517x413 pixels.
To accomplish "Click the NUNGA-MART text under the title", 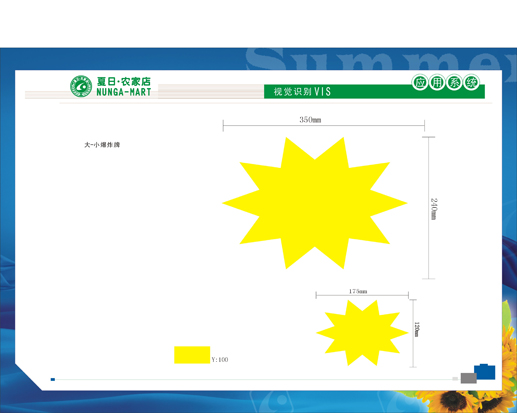I will click(124, 92).
